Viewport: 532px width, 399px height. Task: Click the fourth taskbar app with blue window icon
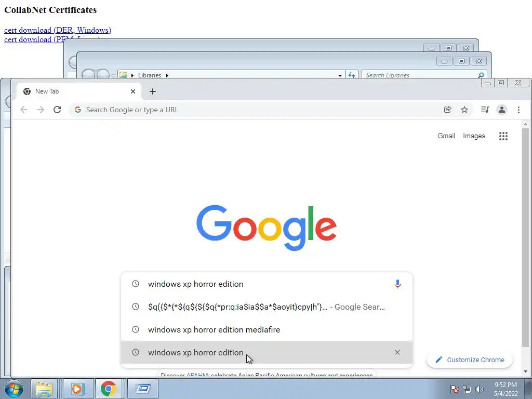point(143,389)
